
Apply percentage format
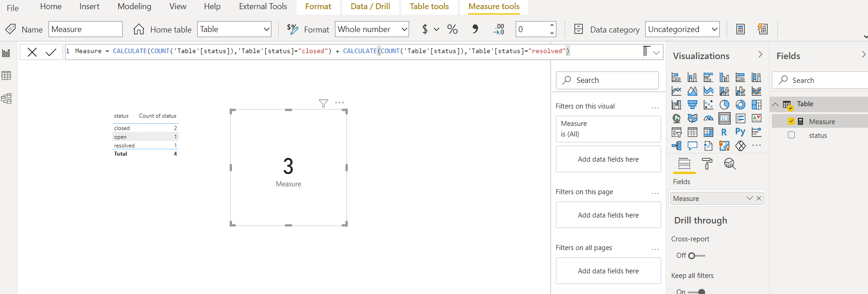tap(453, 29)
